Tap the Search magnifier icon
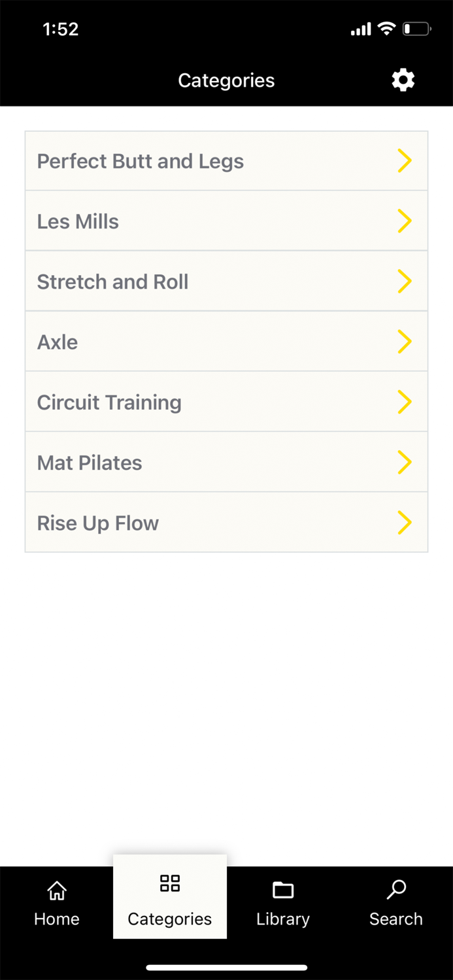Viewport: 453px width, 980px height. (395, 890)
